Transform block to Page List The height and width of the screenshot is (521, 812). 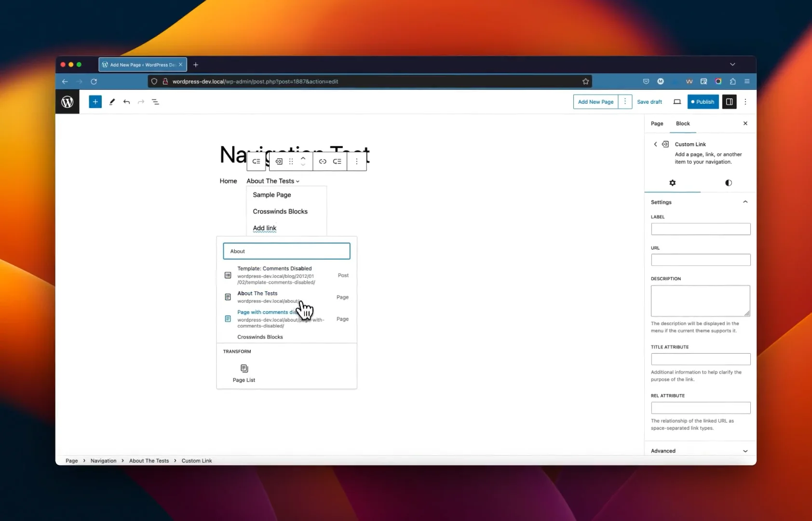point(244,373)
